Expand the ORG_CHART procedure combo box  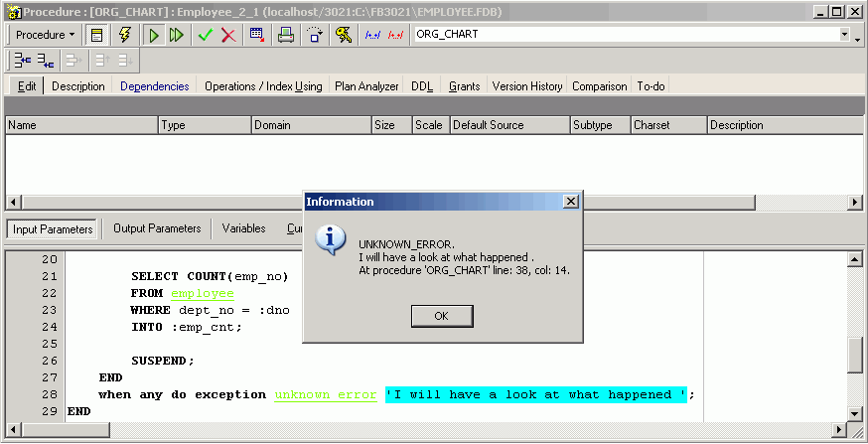pos(844,35)
